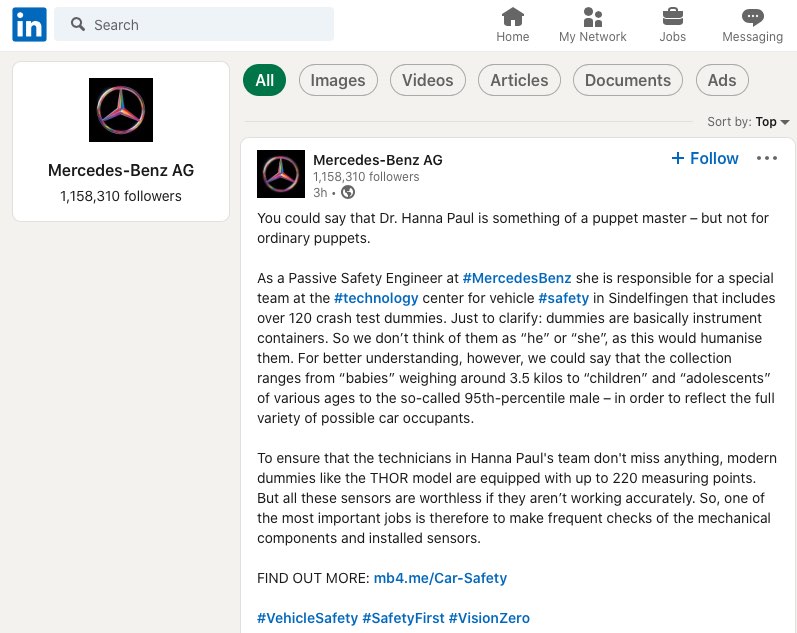This screenshot has width=797, height=633.
Task: Toggle the Videos filter pill
Action: [x=427, y=80]
